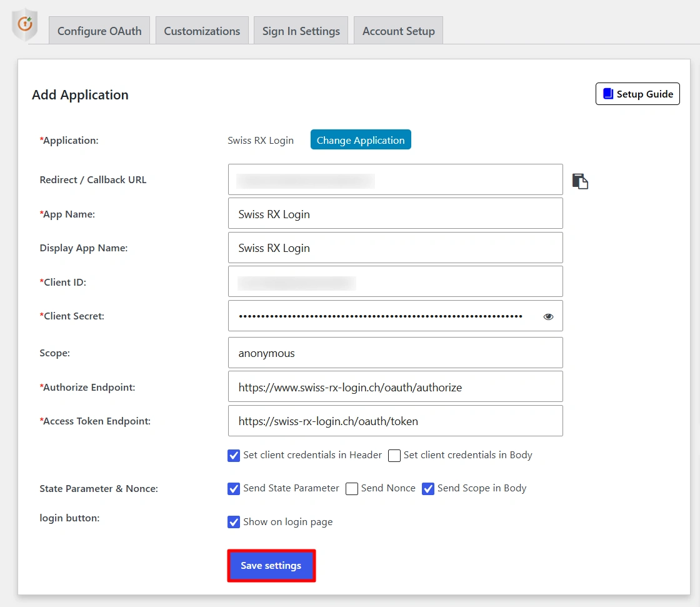Open the Configure OAuth tab
Viewport: 700px width, 607px height.
pyautogui.click(x=99, y=31)
